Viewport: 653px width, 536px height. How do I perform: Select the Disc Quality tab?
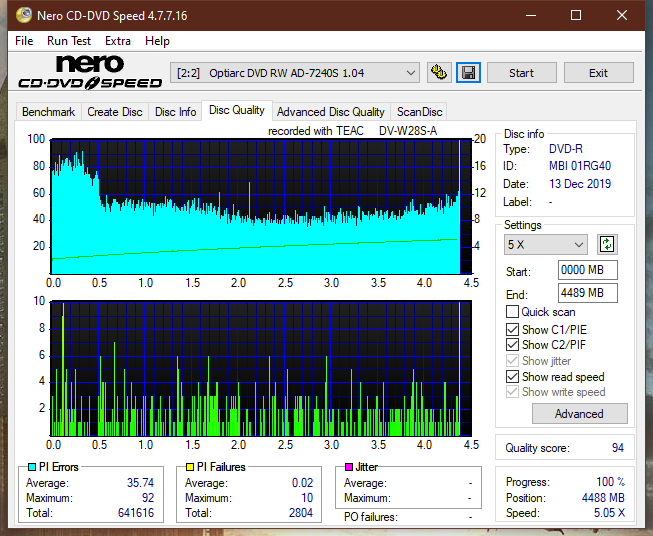[237, 110]
